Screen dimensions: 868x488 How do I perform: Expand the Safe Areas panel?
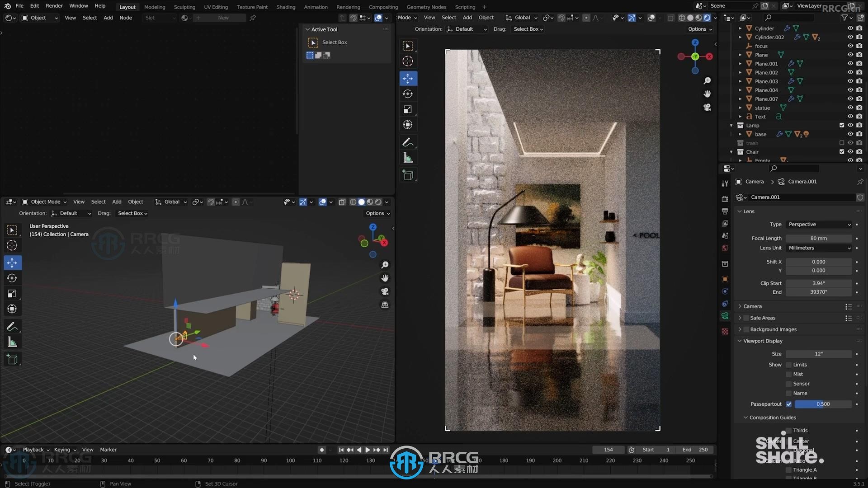[x=762, y=318]
